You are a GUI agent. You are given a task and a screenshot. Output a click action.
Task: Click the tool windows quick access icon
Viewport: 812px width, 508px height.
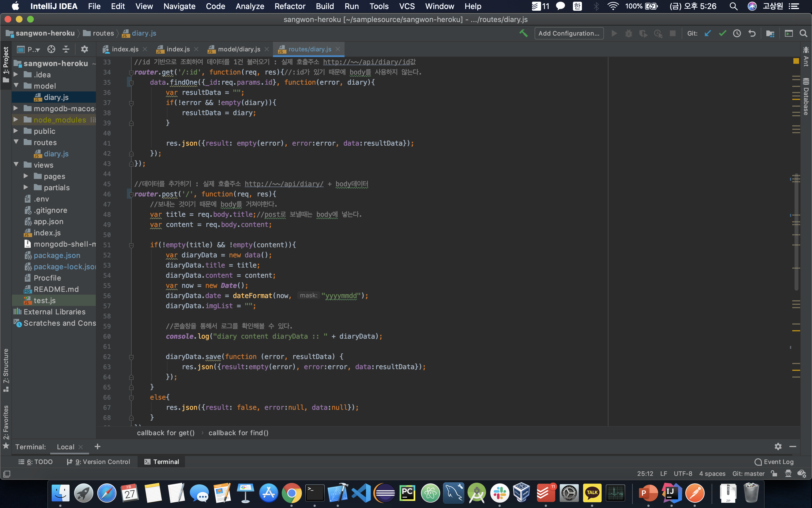click(x=7, y=474)
